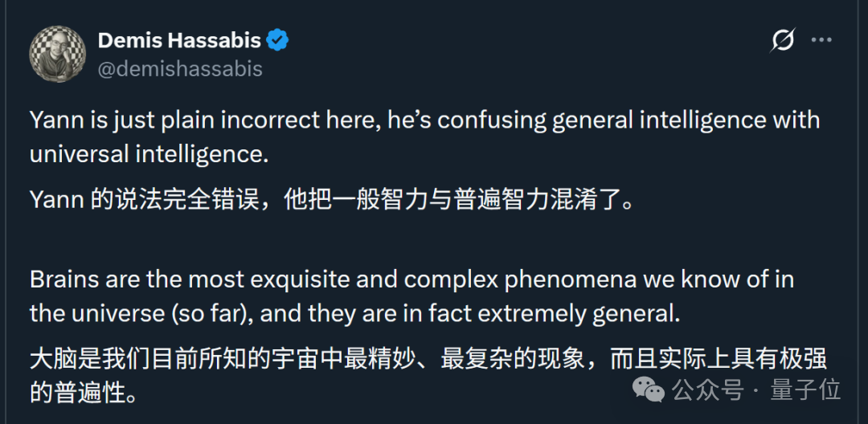Viewport: 868px width, 424px height.
Task: Click the display name Demis Hassabis
Action: click(179, 40)
